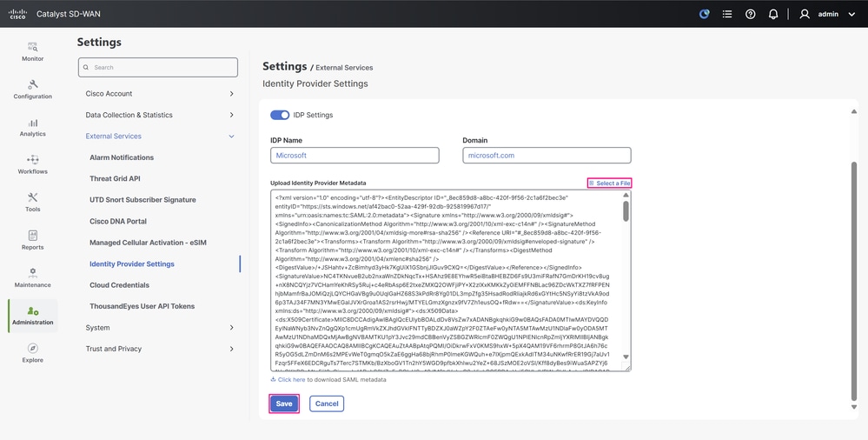The image size is (868, 440).
Task: Open UTD Snort Subscriber Signature settings
Action: click(x=142, y=199)
